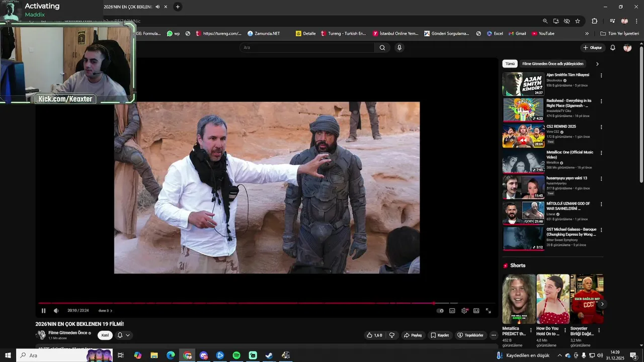Open 'husamyuyu yayın vakti 13' thumbnail

(x=523, y=187)
